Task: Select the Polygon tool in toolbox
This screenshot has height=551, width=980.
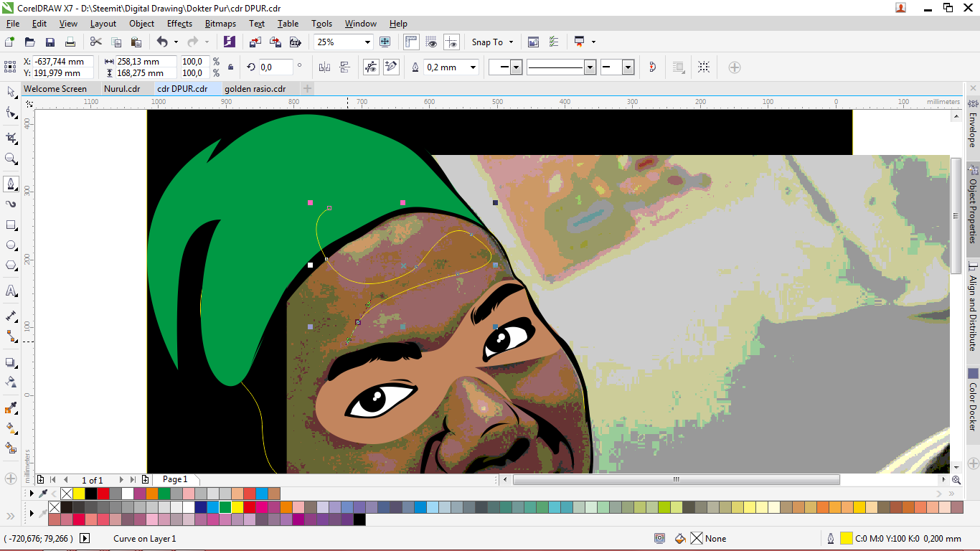Action: pos(11,265)
